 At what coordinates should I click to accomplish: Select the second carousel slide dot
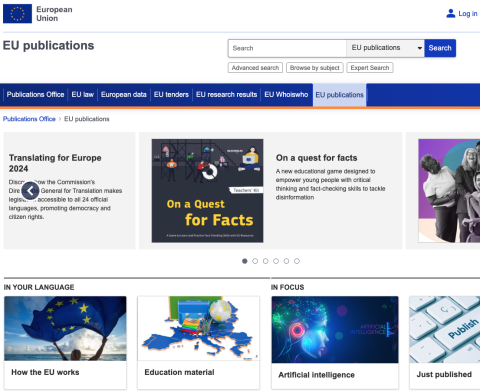tap(255, 261)
